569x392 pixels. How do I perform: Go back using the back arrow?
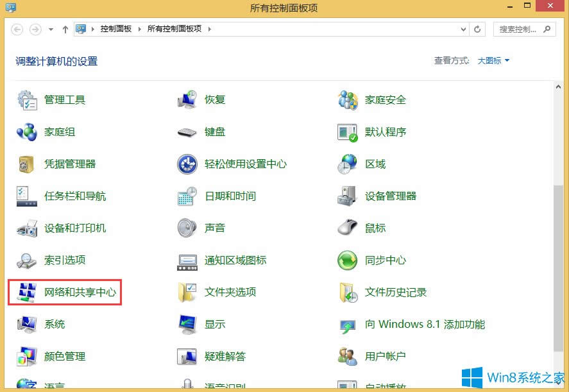(x=17, y=29)
